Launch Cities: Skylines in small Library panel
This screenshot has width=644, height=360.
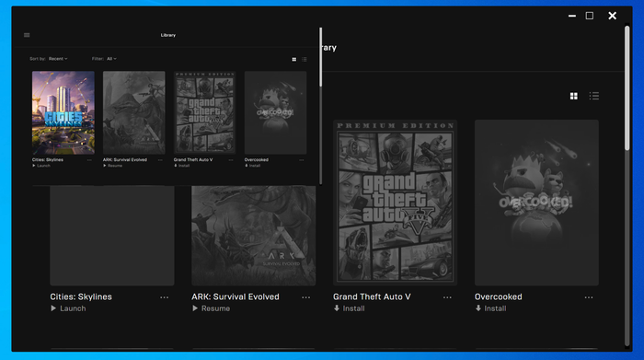click(41, 166)
